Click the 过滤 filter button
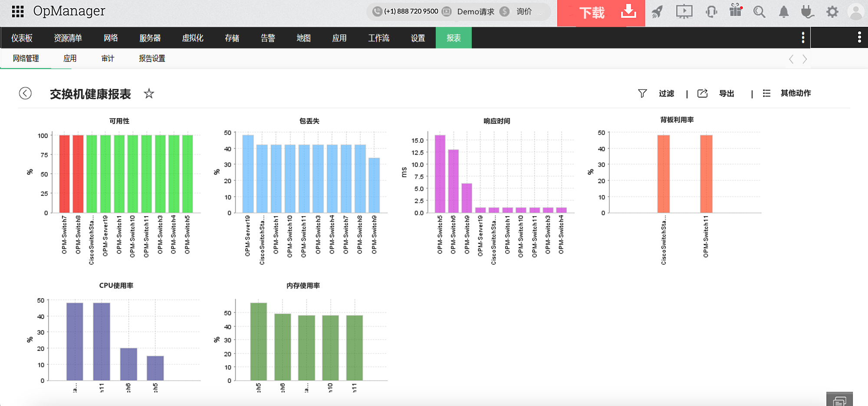The image size is (868, 406). click(x=666, y=93)
